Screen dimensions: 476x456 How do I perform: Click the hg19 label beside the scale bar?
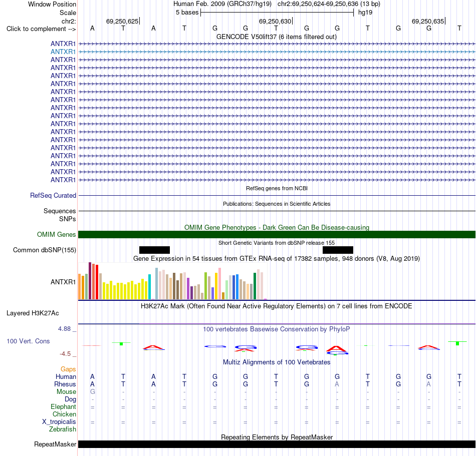365,13
